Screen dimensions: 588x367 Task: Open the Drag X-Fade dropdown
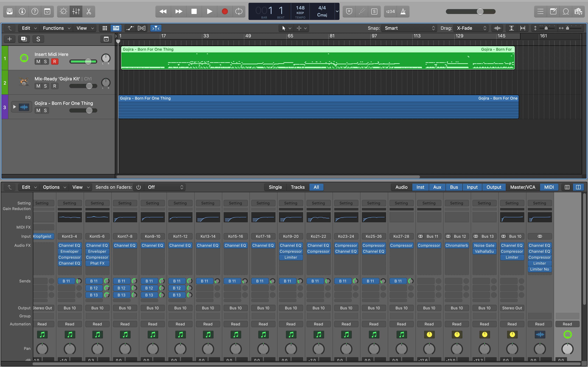click(471, 28)
